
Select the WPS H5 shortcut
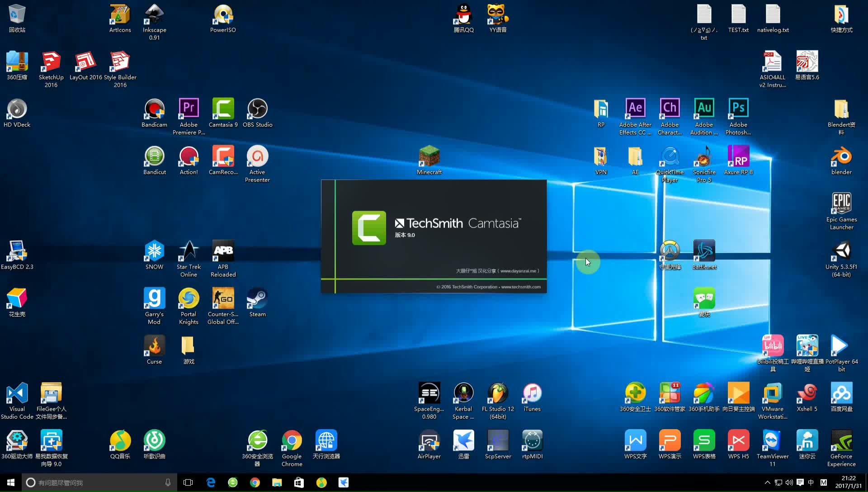pyautogui.click(x=738, y=445)
